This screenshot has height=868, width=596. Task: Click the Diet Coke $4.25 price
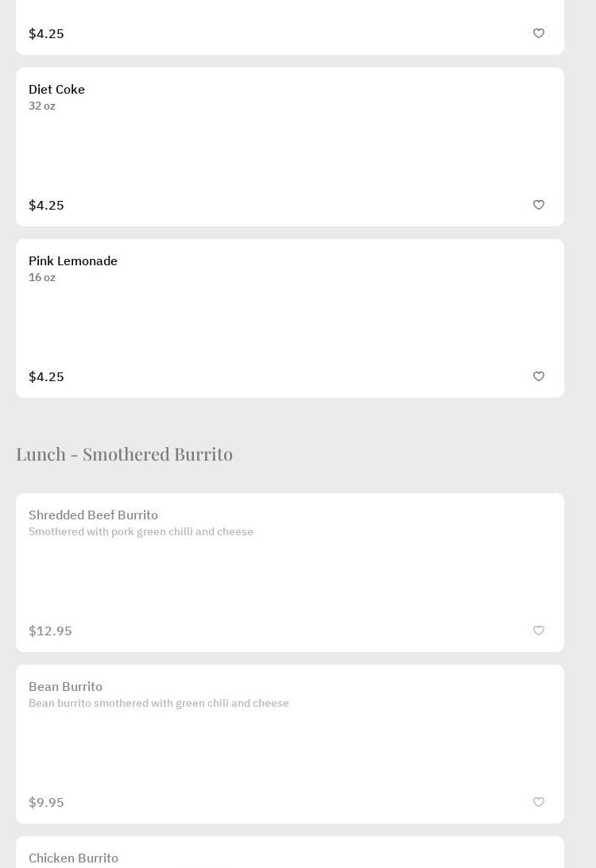tap(46, 205)
